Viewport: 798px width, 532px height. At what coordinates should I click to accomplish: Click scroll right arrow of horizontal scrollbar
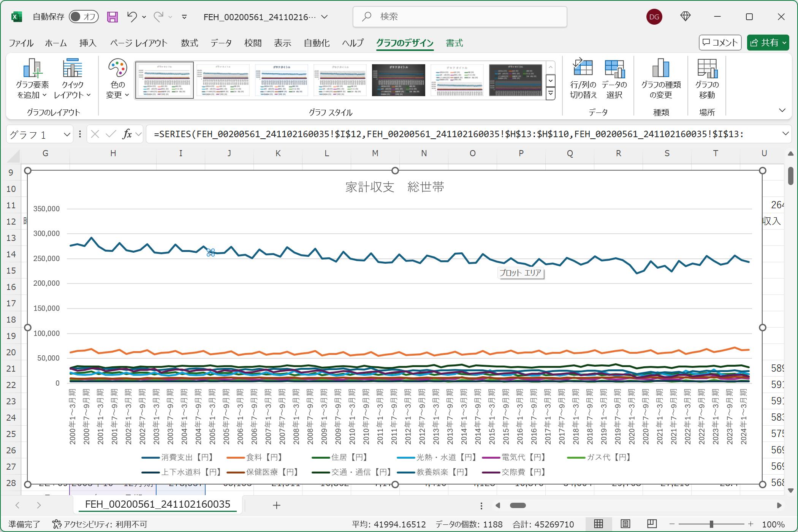point(779,505)
